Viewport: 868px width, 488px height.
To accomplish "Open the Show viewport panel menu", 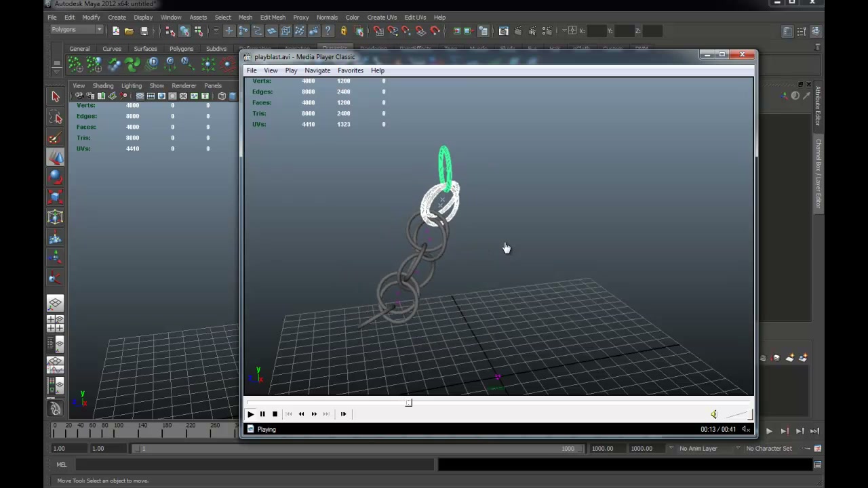I will pos(157,86).
